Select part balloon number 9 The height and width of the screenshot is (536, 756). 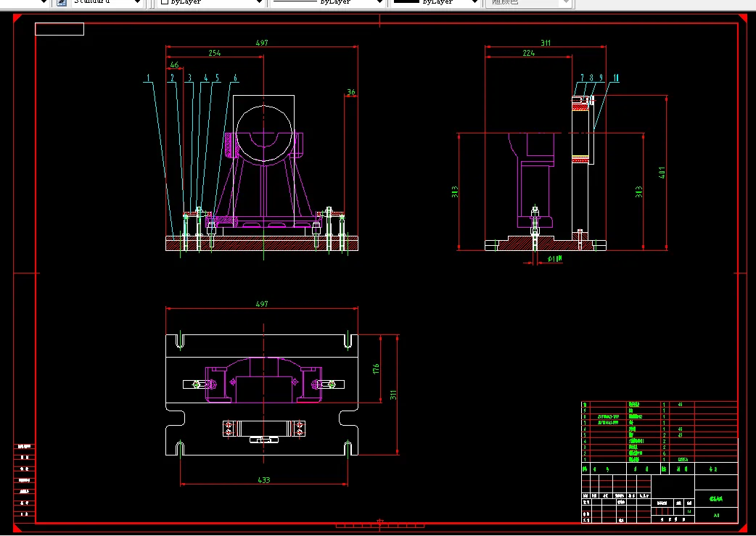tap(601, 78)
